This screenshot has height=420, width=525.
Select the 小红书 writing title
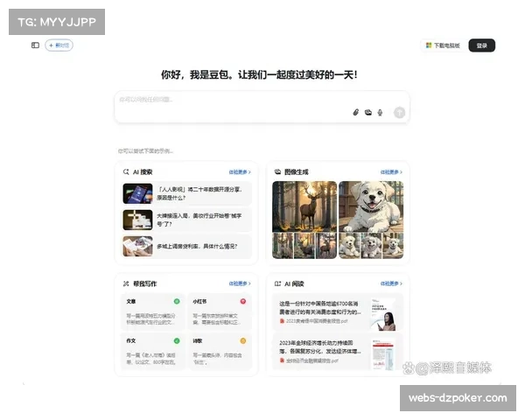[x=199, y=301]
